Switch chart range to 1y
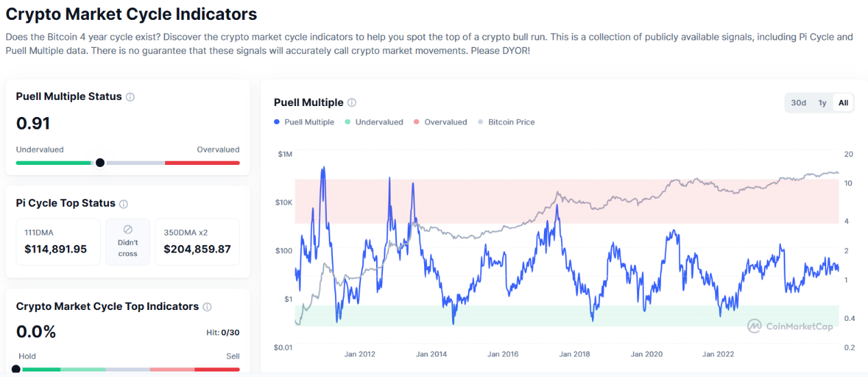The height and width of the screenshot is (377, 868). pyautogui.click(x=822, y=103)
